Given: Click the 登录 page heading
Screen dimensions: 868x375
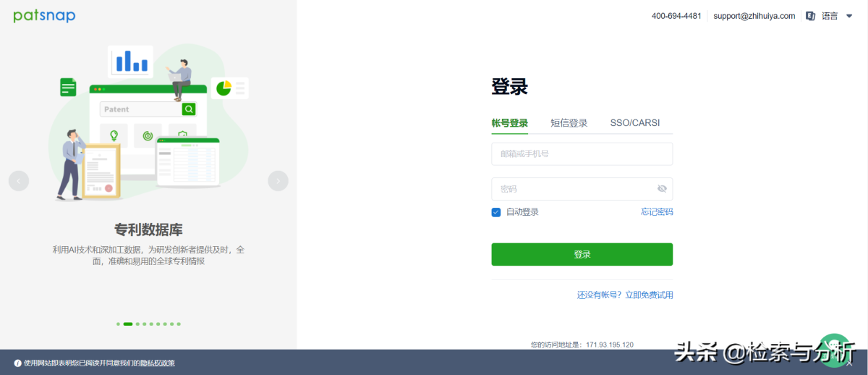Looking at the screenshot, I should 510,87.
